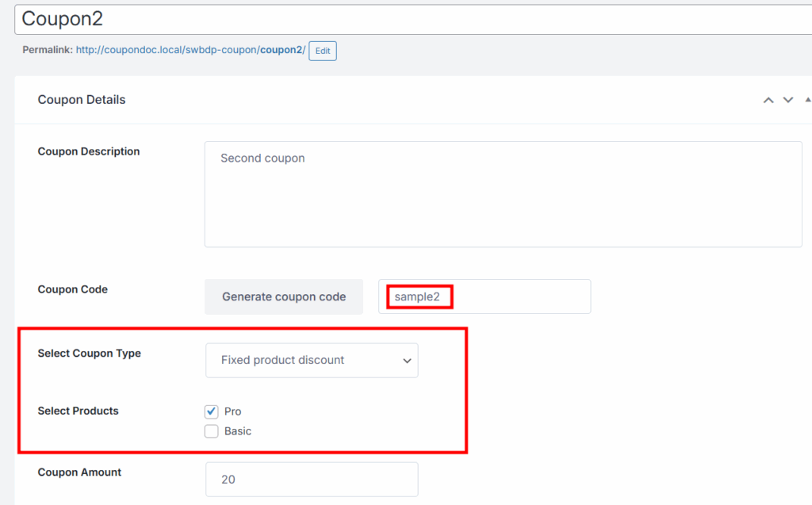Click the Coupon Code label

[73, 289]
